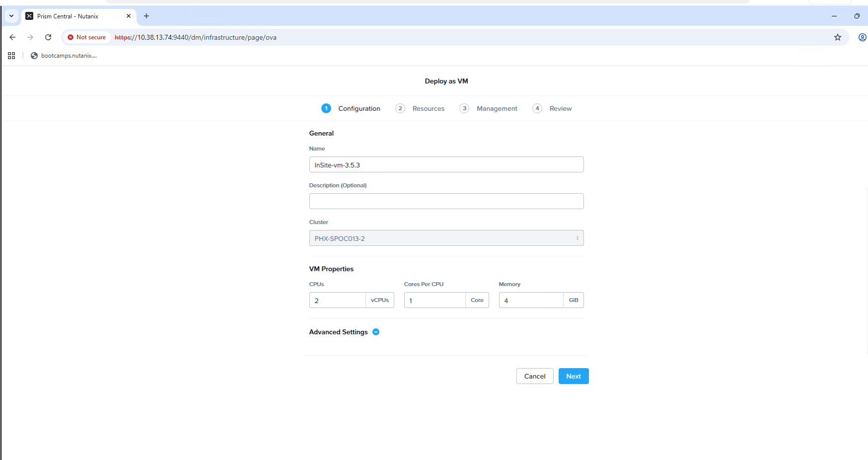Image resolution: width=868 pixels, height=460 pixels.
Task: Open the browser profile icon
Action: pyautogui.click(x=862, y=37)
